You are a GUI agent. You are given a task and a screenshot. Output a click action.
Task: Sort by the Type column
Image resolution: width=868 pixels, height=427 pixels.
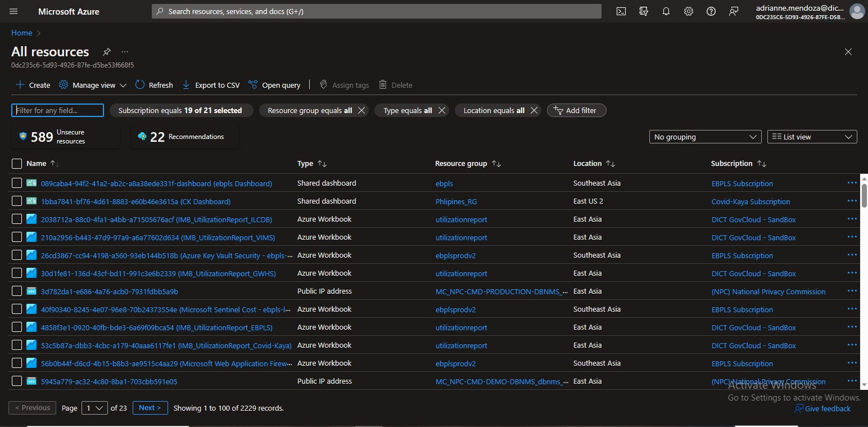click(312, 164)
